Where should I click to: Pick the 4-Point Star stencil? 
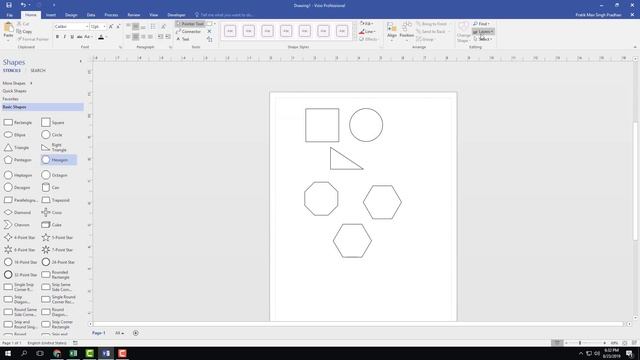[x=20, y=237]
